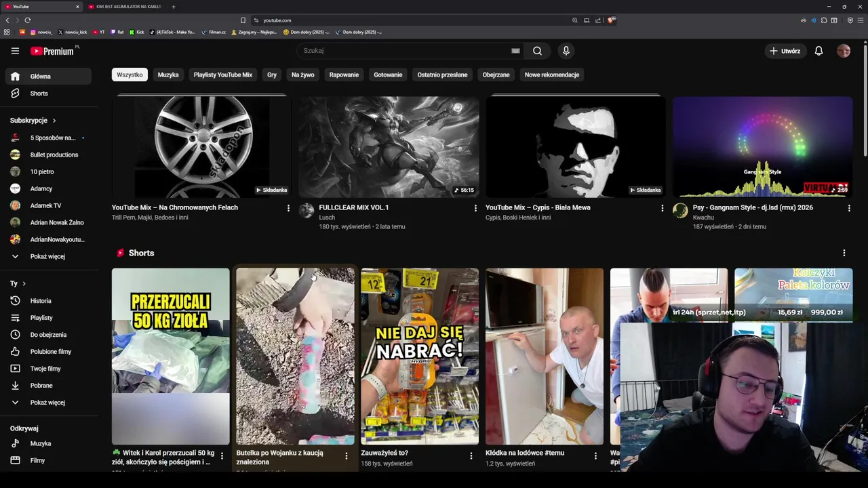Select the Obejrzane filter chip

[x=496, y=75]
